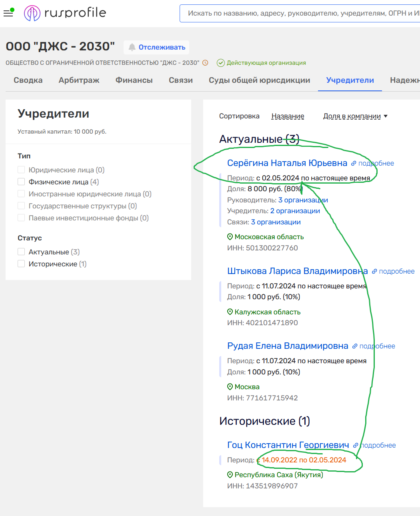Viewport: 420px width, 516px height.
Task: Click the clock icon beside full company name
Action: point(205,63)
